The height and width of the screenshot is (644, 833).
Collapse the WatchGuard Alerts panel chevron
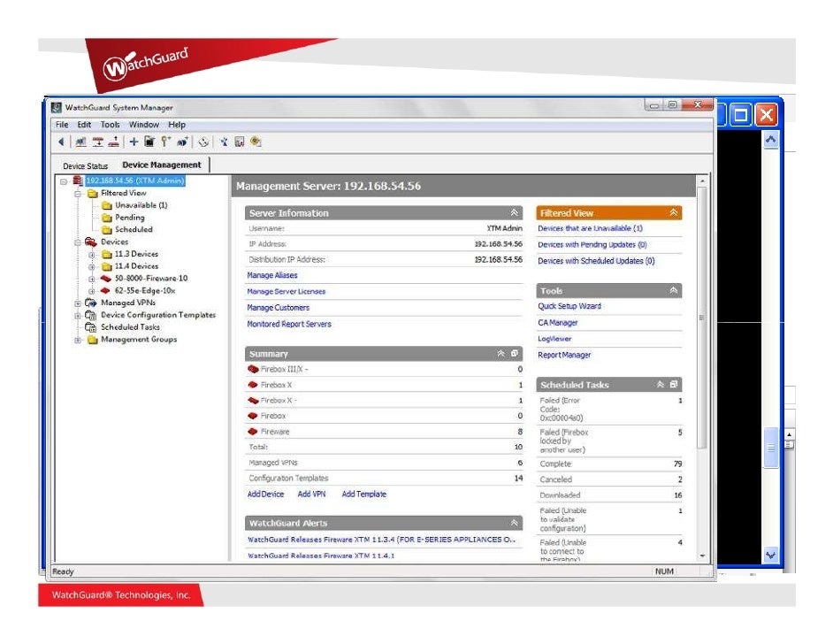click(515, 523)
